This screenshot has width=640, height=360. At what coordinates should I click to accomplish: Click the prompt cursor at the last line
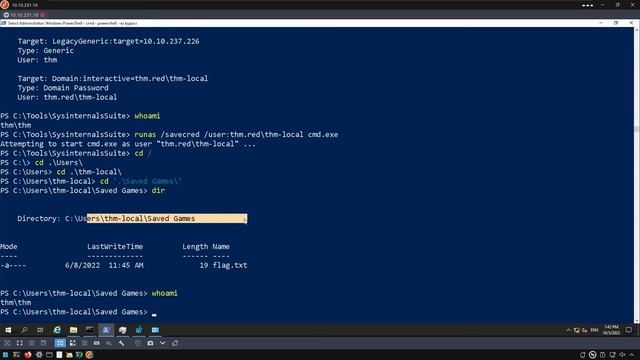pos(154,314)
